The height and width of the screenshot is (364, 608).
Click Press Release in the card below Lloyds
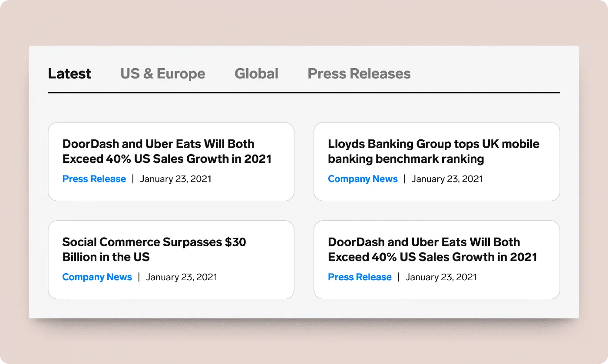pyautogui.click(x=360, y=277)
